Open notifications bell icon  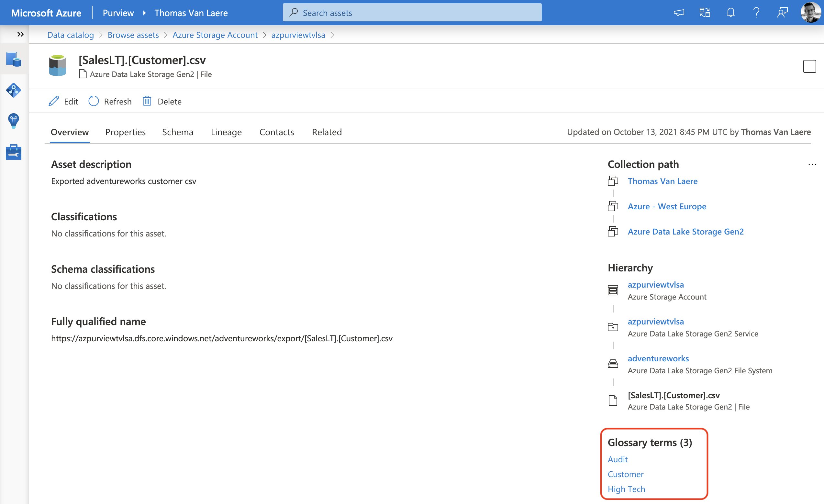(x=731, y=13)
